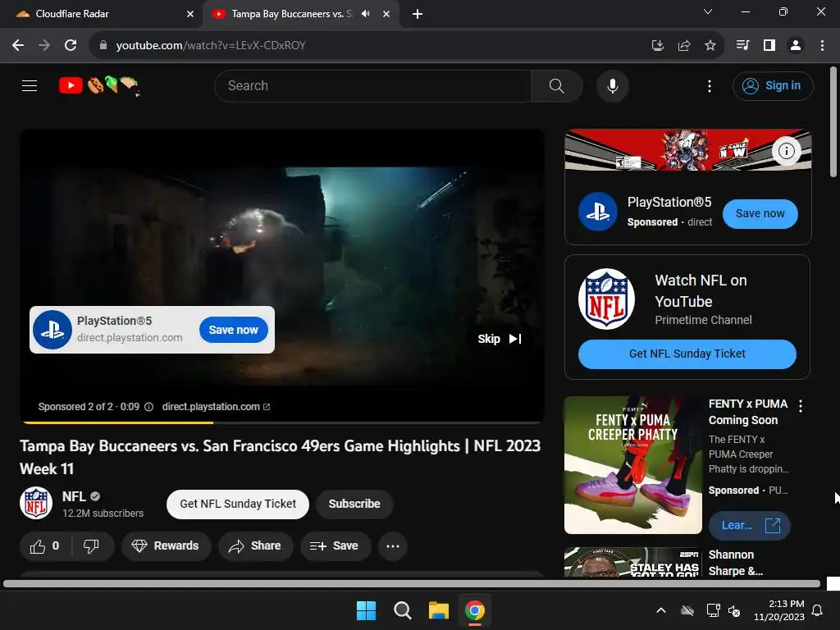
Task: Switch to Cloudflare Radar tab
Action: coord(102,14)
